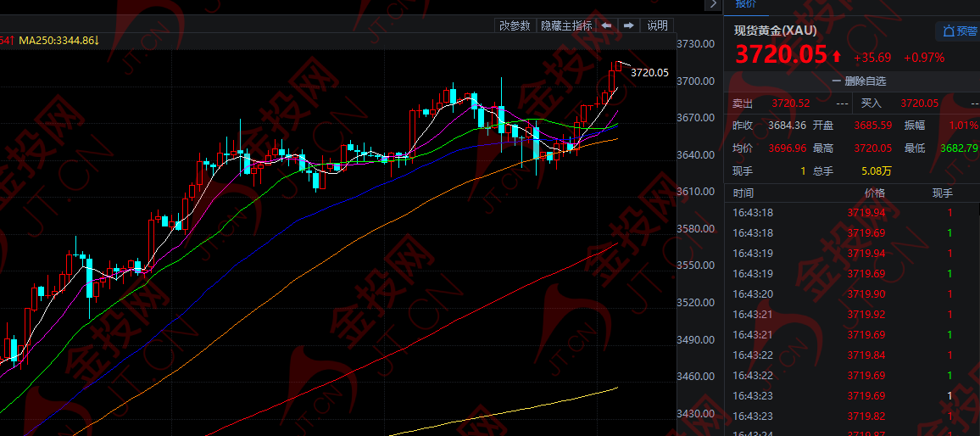
Task: Click the 3460.00 price axis label
Action: pyautogui.click(x=696, y=377)
